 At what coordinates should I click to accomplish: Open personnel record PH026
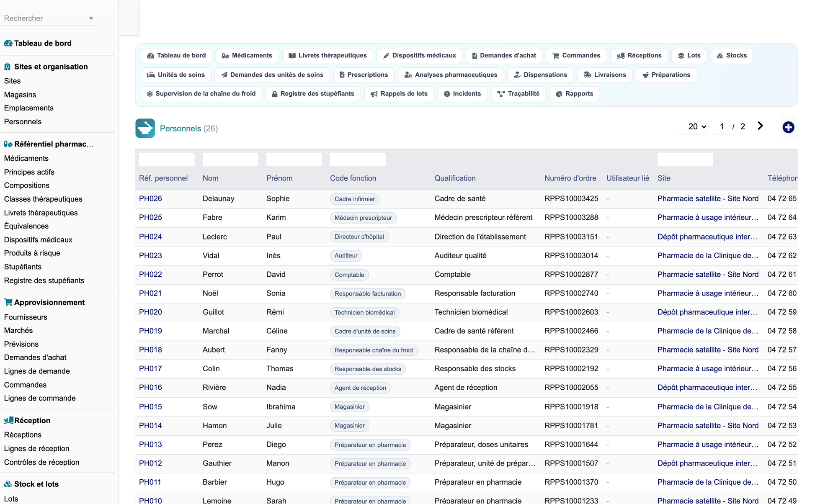coord(150,199)
